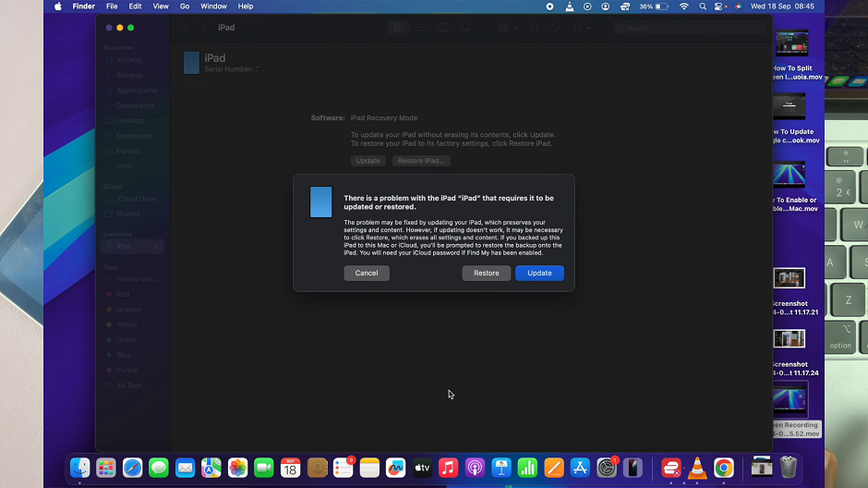Click the Finder window search field
The image size is (868, 488).
(689, 28)
